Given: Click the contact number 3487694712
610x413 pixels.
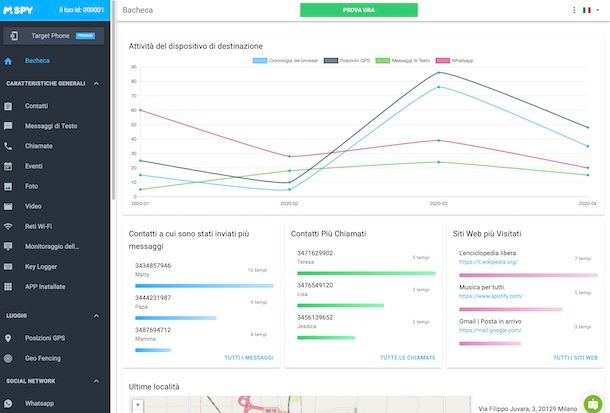Looking at the screenshot, I should [153, 330].
